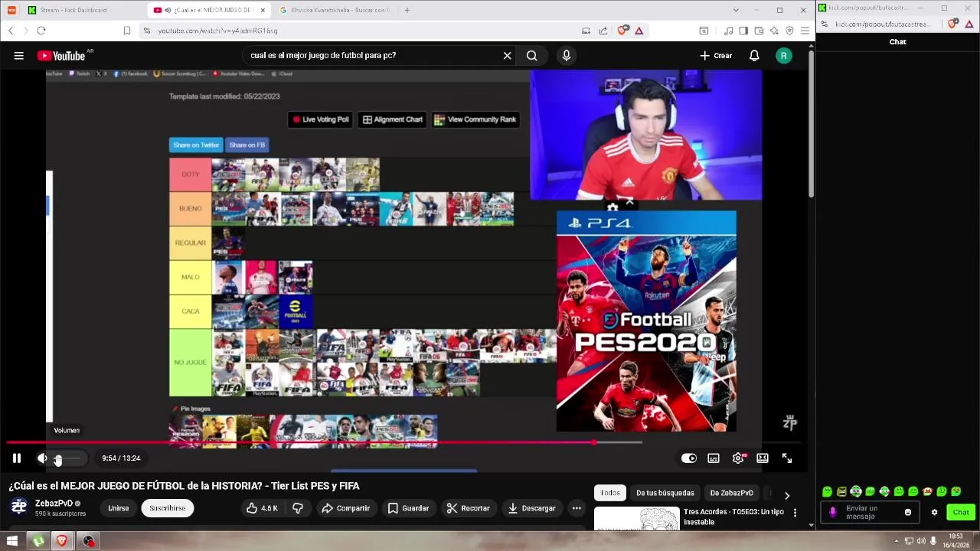Open the Tres Acordes video options menu

point(795,513)
